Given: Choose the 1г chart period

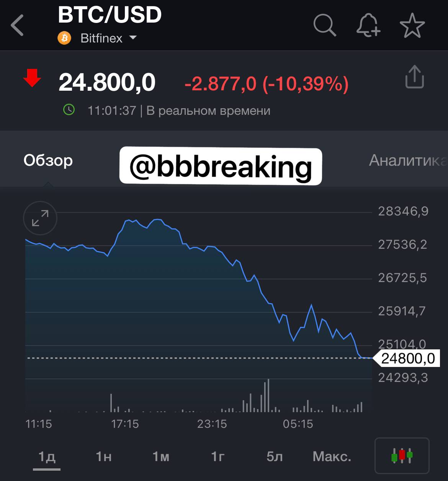Looking at the screenshot, I should pyautogui.click(x=217, y=457).
